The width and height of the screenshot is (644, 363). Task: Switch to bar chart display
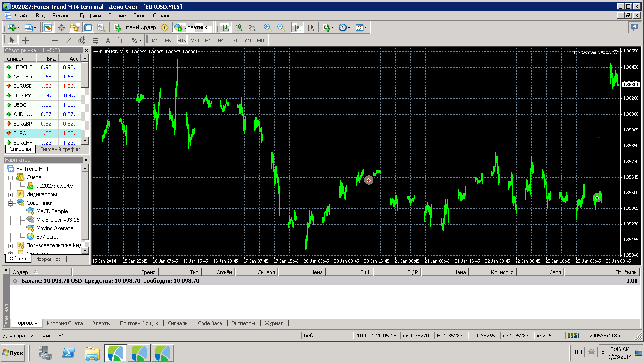pos(226,27)
